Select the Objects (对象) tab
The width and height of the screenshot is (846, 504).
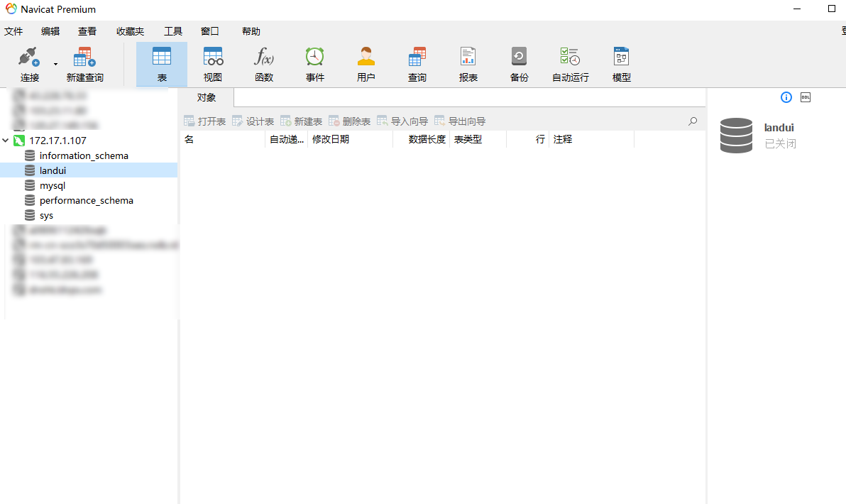(x=207, y=97)
